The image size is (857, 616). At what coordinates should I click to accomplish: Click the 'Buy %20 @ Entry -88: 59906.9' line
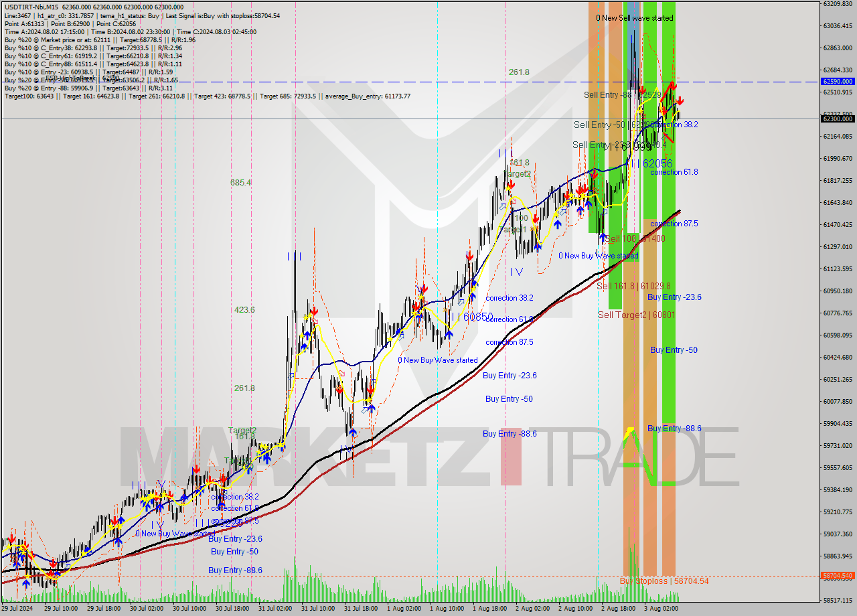(x=88, y=88)
